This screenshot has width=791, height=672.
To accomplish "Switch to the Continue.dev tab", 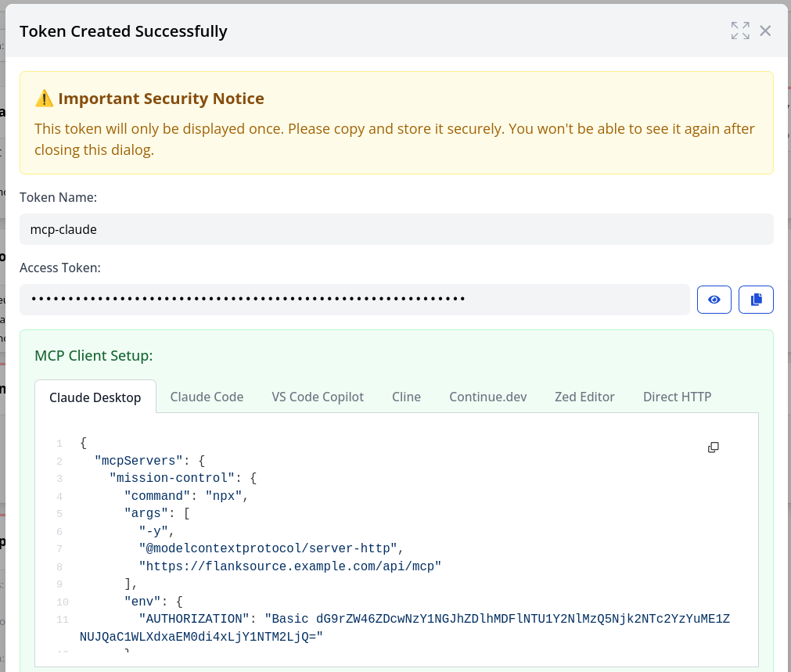I will click(487, 397).
